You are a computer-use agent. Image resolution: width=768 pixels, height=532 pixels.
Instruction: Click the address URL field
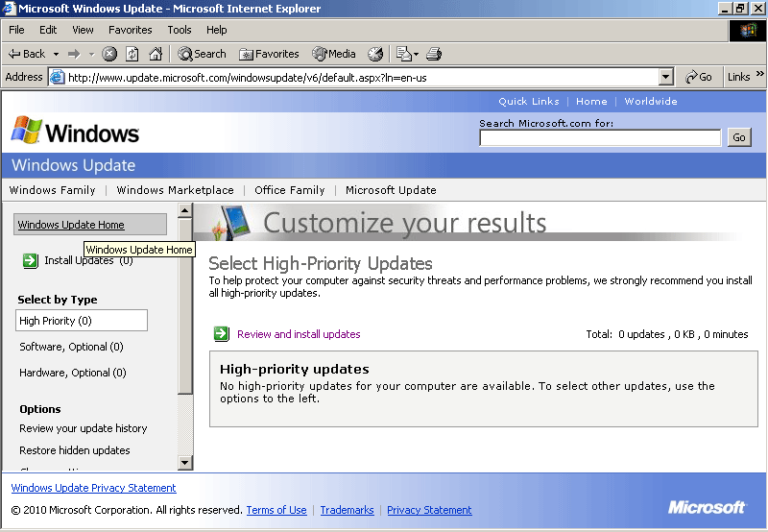point(362,78)
